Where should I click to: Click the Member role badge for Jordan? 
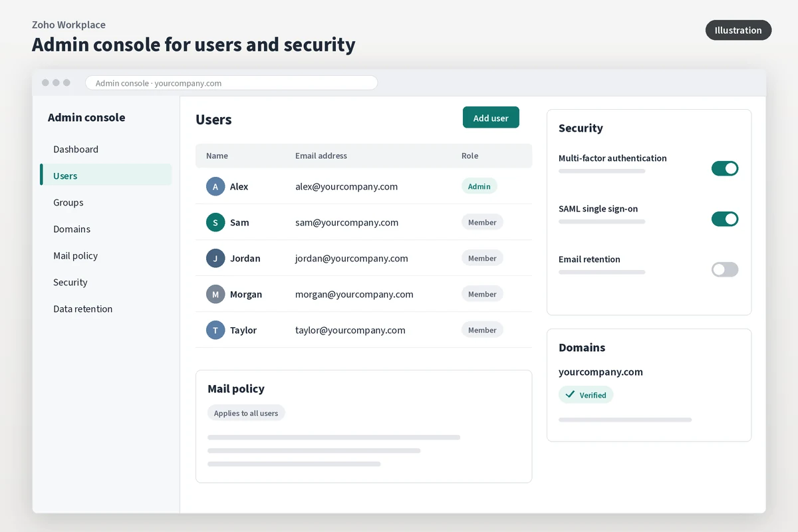pyautogui.click(x=482, y=258)
